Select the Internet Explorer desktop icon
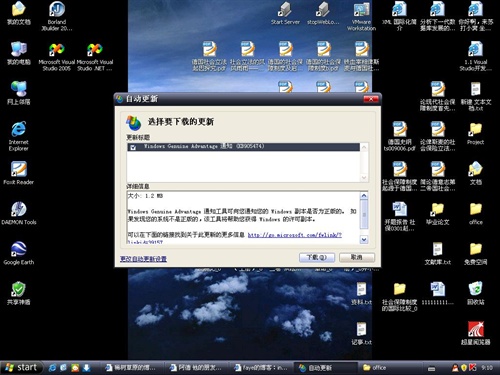The width and height of the screenshot is (500, 375). (19, 136)
